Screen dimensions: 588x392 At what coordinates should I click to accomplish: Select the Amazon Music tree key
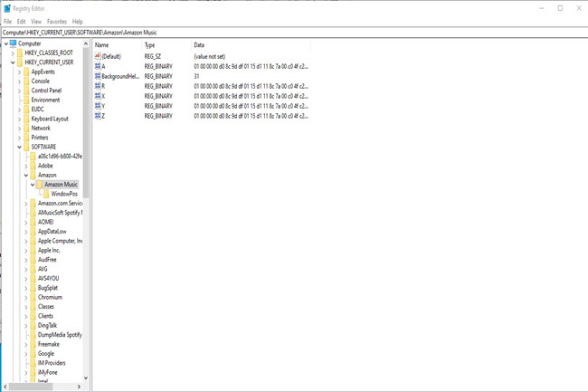tap(61, 184)
